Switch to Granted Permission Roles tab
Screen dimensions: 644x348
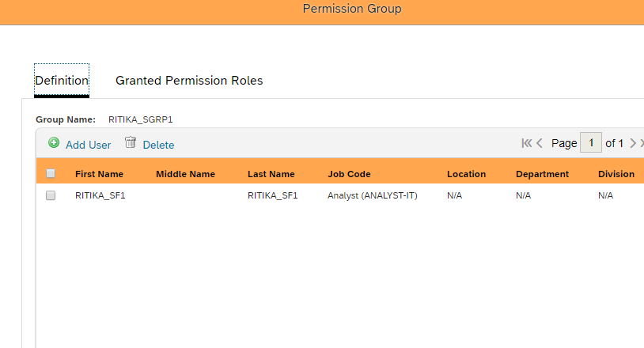click(x=189, y=81)
